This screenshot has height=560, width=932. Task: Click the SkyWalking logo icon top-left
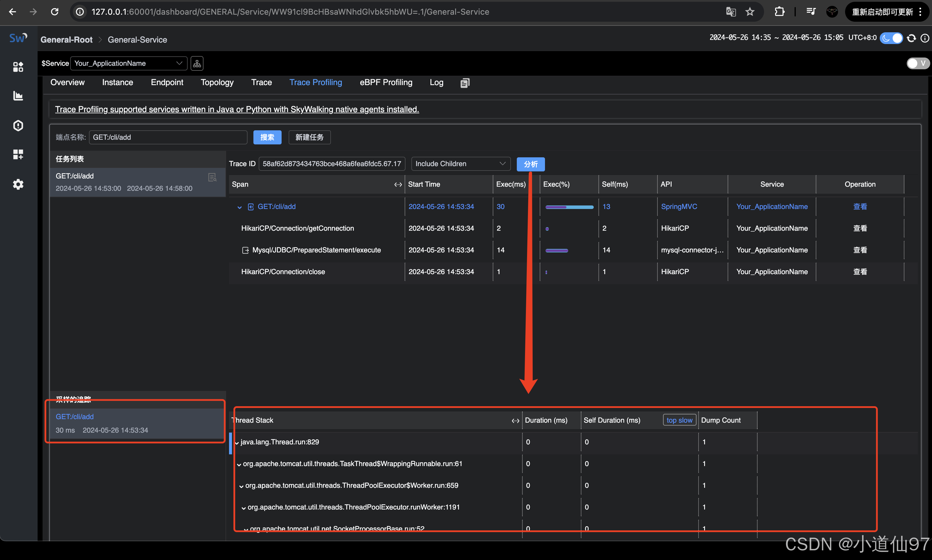[x=18, y=38]
